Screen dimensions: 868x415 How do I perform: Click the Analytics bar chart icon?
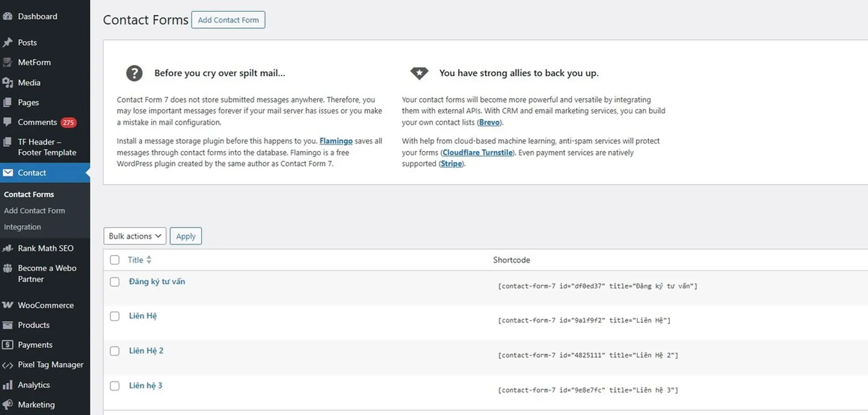[x=7, y=385]
